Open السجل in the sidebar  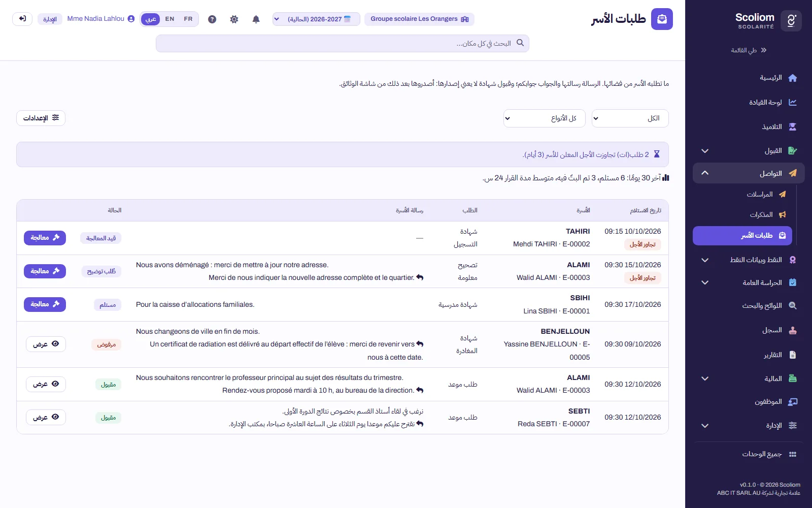(749, 330)
